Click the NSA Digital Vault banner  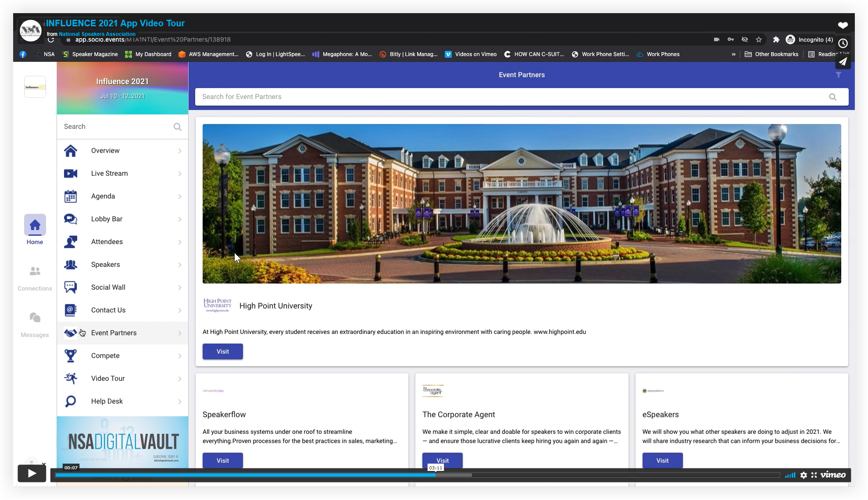coord(122,443)
